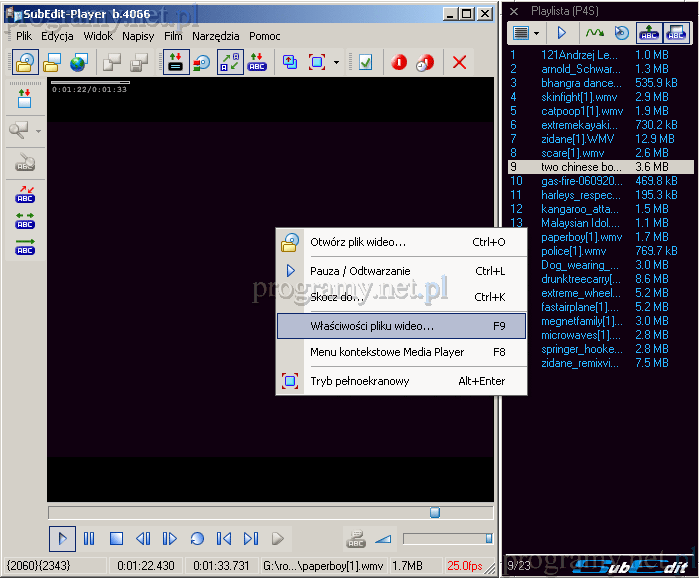The height and width of the screenshot is (578, 699).
Task: Pause the video with the pause button
Action: point(89,539)
